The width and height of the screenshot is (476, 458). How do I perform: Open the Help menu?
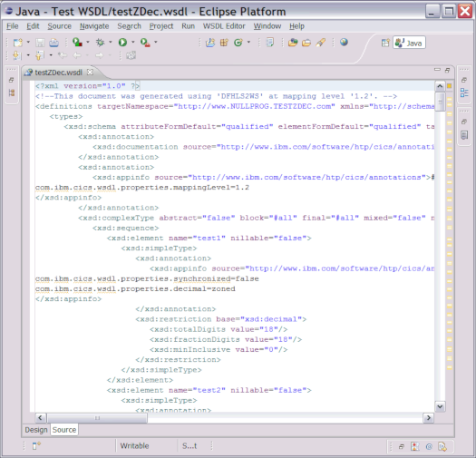point(296,26)
